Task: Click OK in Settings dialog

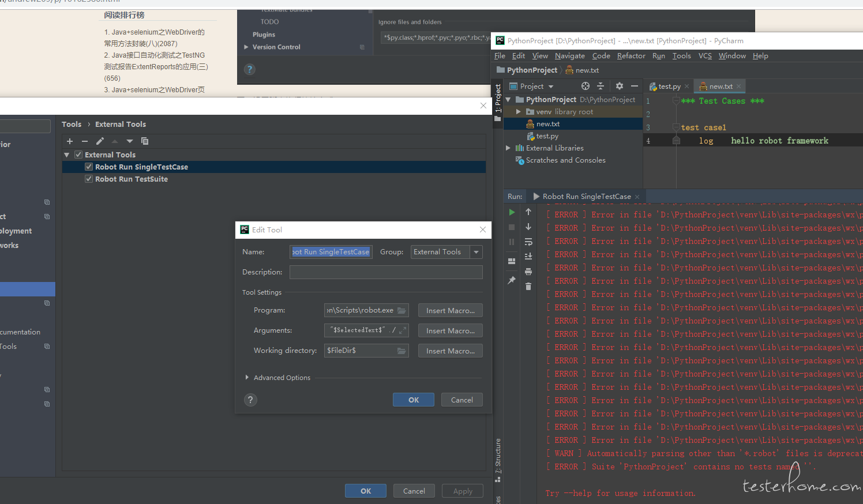Action: (x=366, y=491)
